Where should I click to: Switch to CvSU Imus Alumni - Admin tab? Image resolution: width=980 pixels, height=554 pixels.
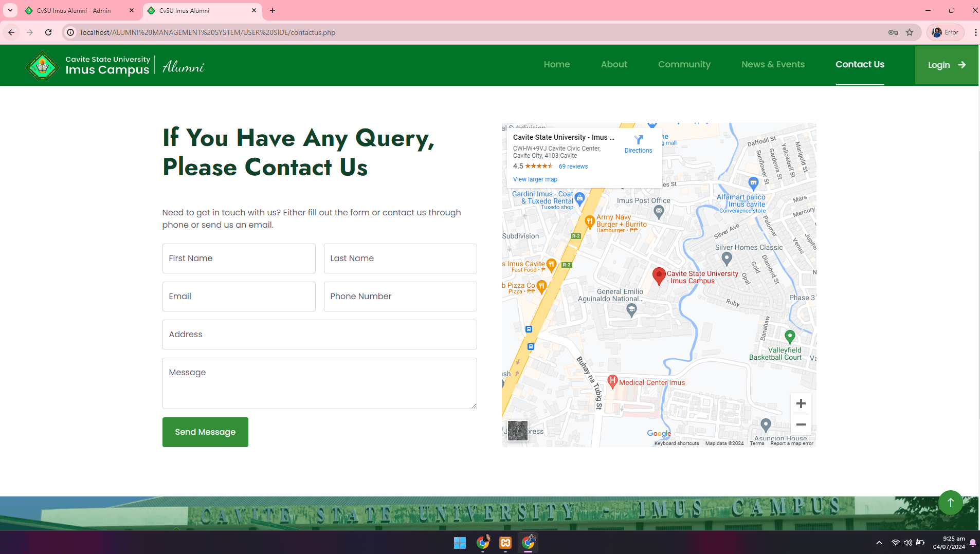(74, 10)
